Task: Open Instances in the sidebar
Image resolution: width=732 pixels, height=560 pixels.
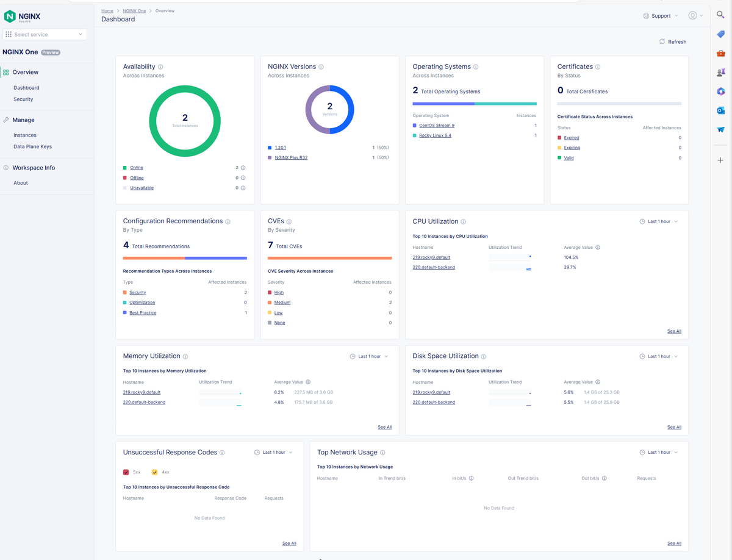Action: click(25, 135)
